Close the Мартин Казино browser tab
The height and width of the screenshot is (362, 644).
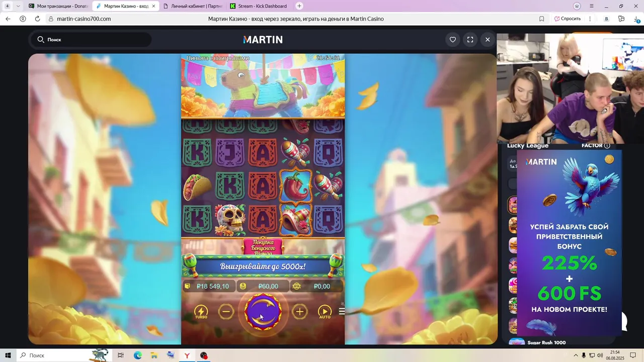[153, 6]
